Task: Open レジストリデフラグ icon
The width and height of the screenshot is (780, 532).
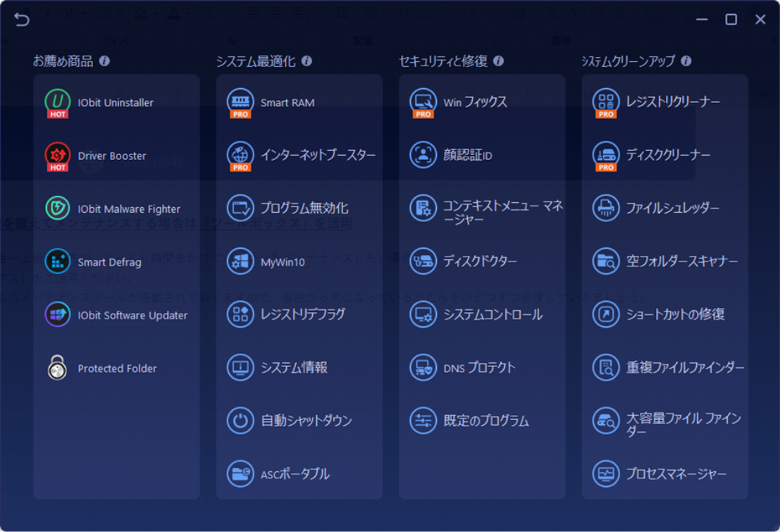Action: tap(240, 314)
